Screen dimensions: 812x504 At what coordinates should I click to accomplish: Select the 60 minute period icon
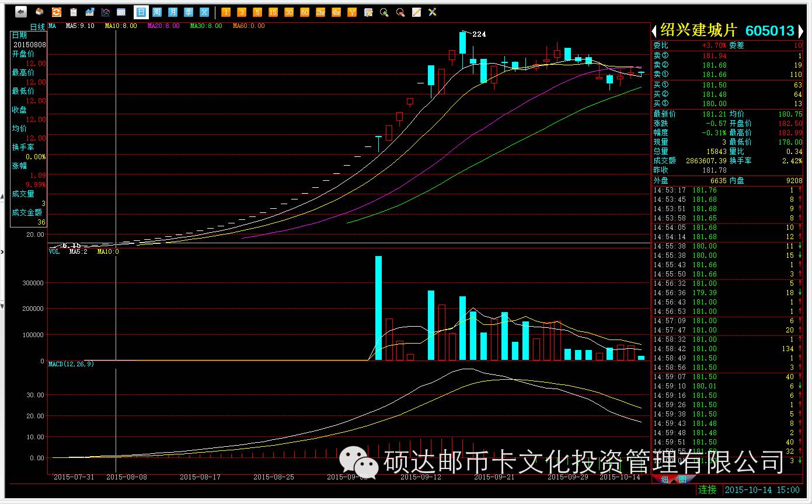[305, 12]
